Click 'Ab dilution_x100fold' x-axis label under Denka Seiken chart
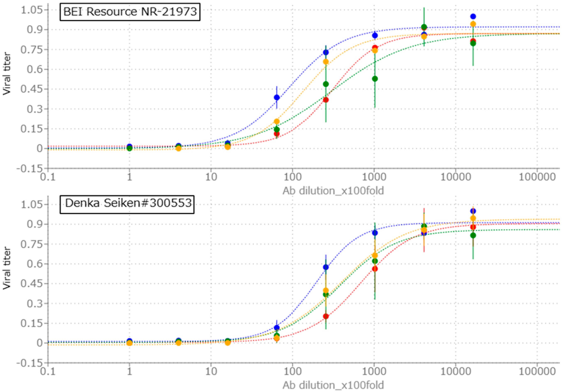 click(x=333, y=385)
